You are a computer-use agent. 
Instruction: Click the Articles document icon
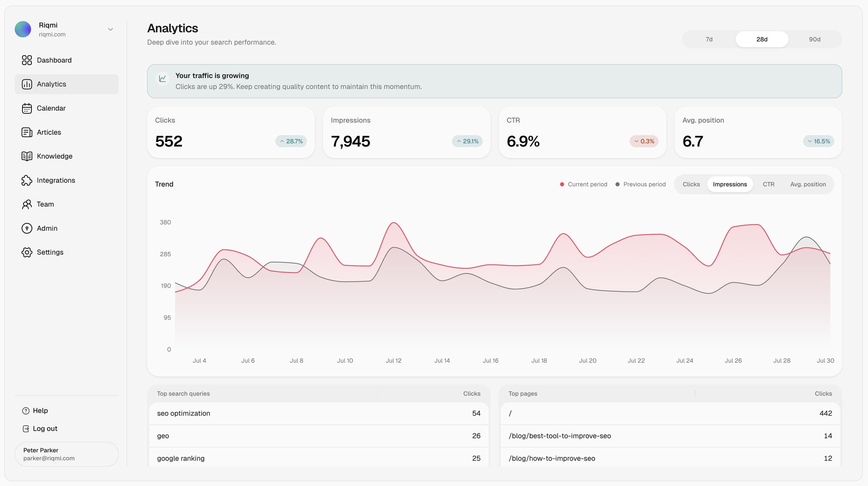[x=27, y=132]
